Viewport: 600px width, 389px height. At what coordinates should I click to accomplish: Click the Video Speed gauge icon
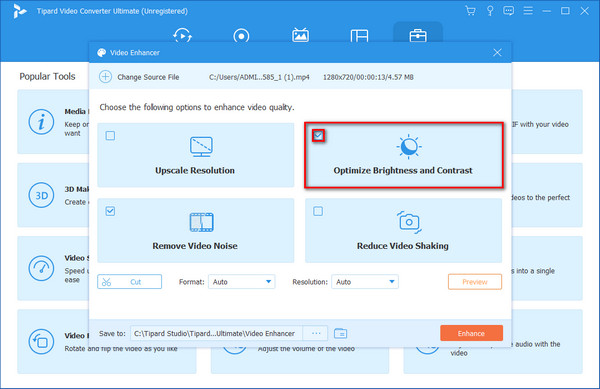(x=41, y=269)
